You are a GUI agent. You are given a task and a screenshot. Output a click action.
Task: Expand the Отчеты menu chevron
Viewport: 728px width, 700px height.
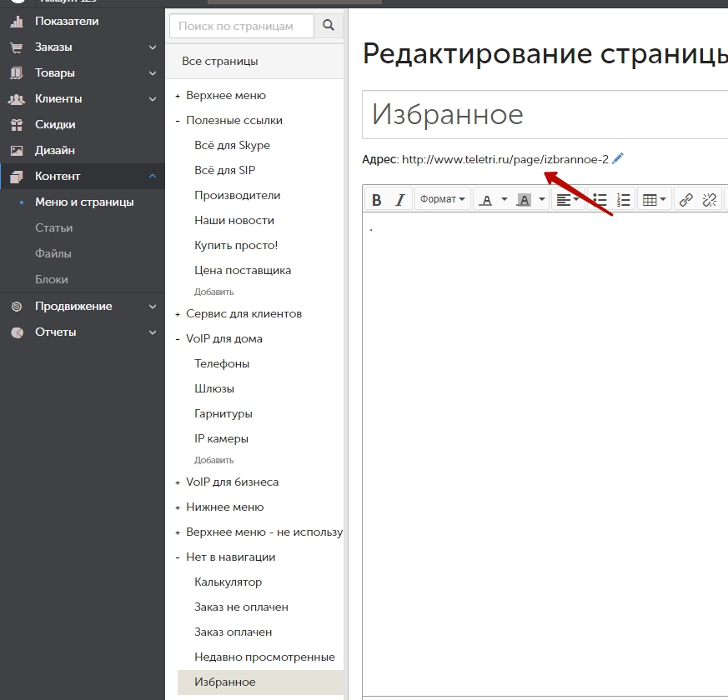pyautogui.click(x=153, y=332)
